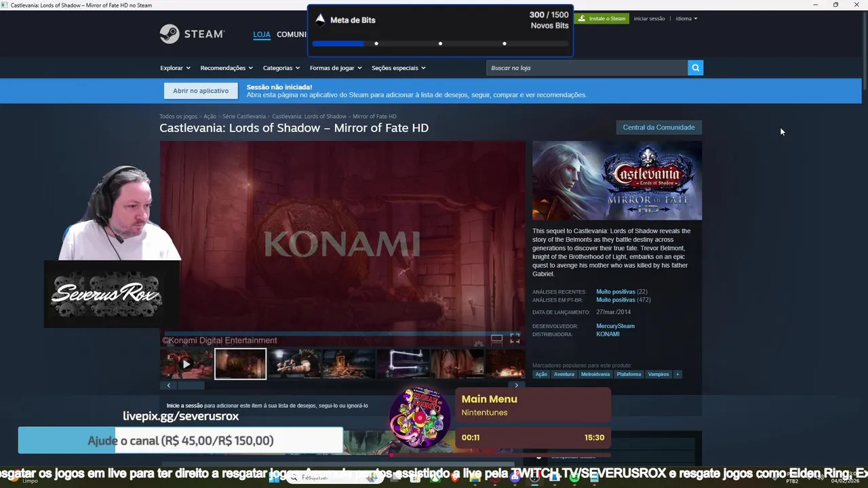Go to Todos os jogos breadcrumb

pyautogui.click(x=178, y=117)
